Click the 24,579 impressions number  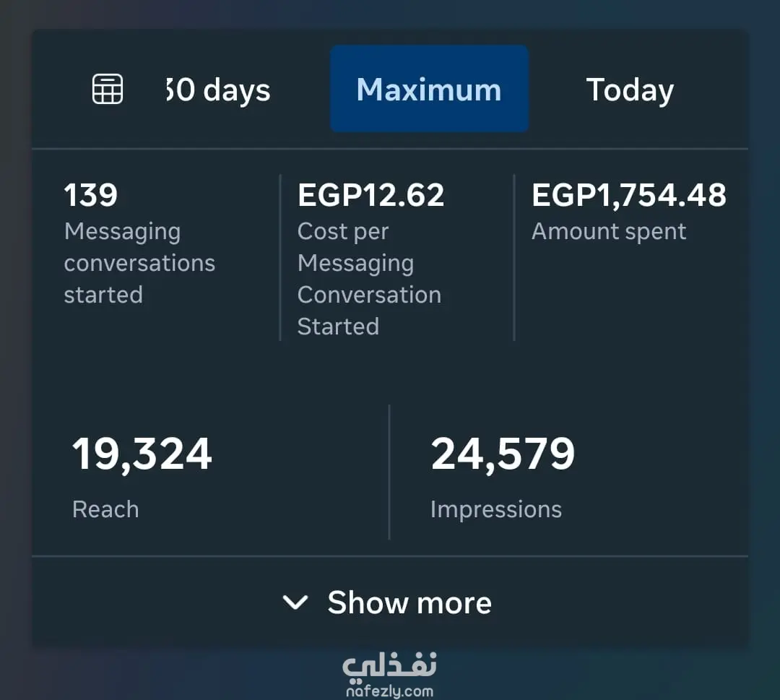(503, 454)
